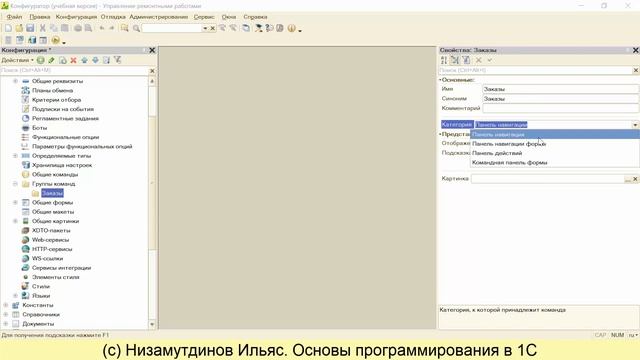Open the Действия dropdown menu
The image size is (640, 360).
click(17, 60)
